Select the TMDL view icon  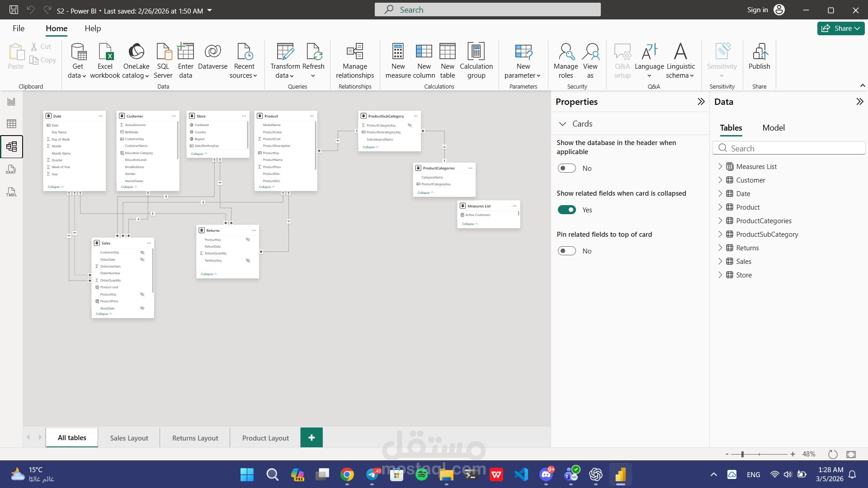(11, 192)
